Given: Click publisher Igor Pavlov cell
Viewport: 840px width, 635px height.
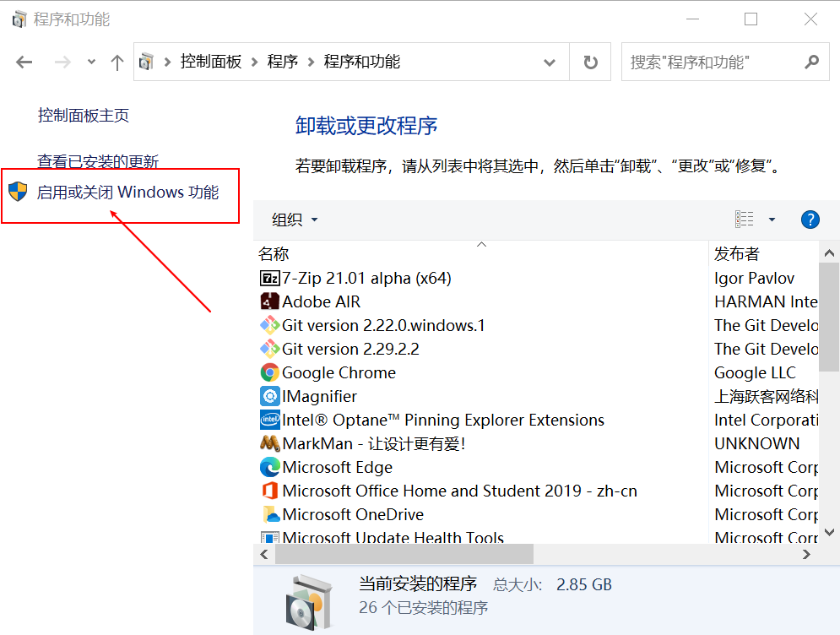Looking at the screenshot, I should (x=754, y=278).
